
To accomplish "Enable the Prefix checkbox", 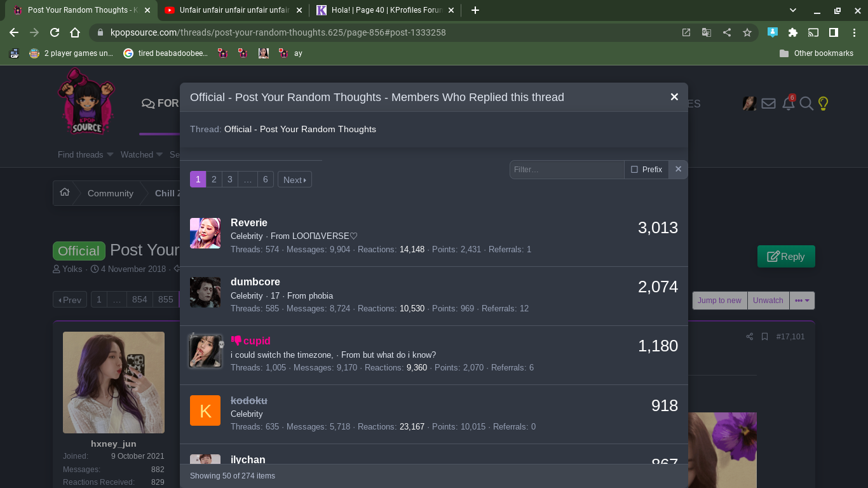I will (x=634, y=170).
